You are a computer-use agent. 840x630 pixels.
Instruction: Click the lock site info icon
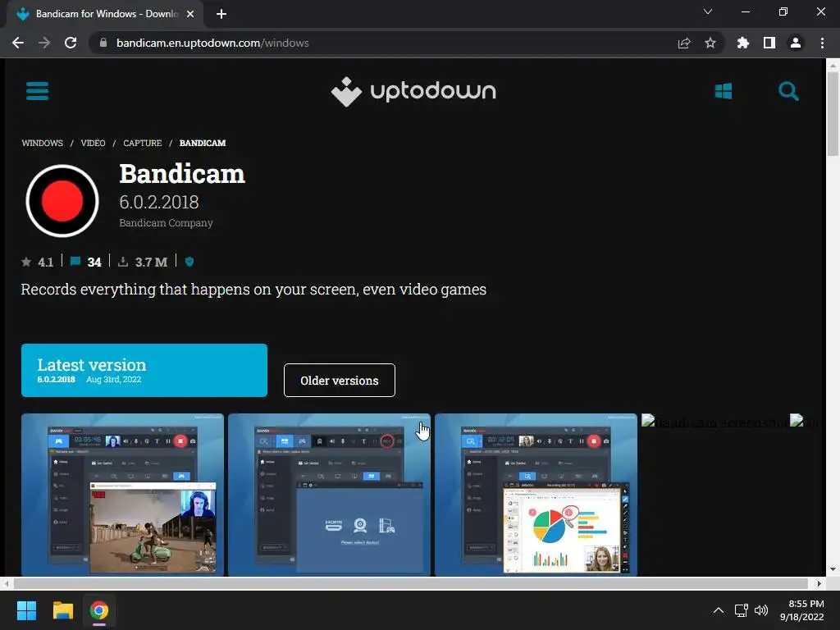pos(103,43)
